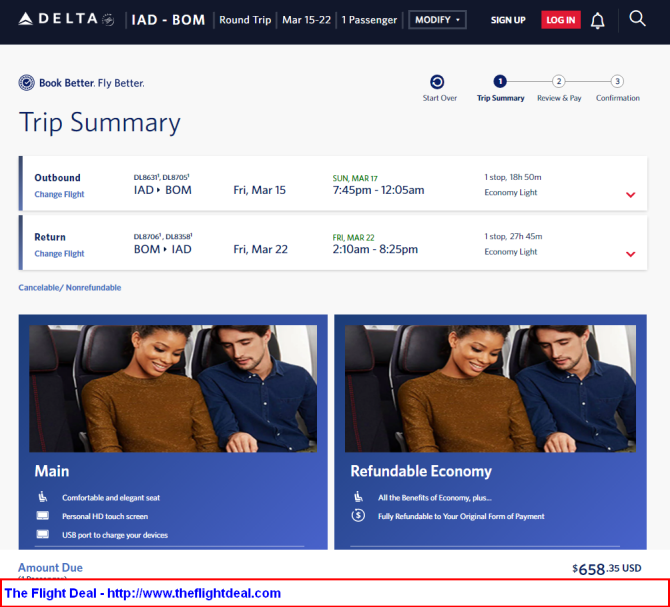Click the Refundable Economy seat icon
The height and width of the screenshot is (607, 670).
tap(359, 497)
